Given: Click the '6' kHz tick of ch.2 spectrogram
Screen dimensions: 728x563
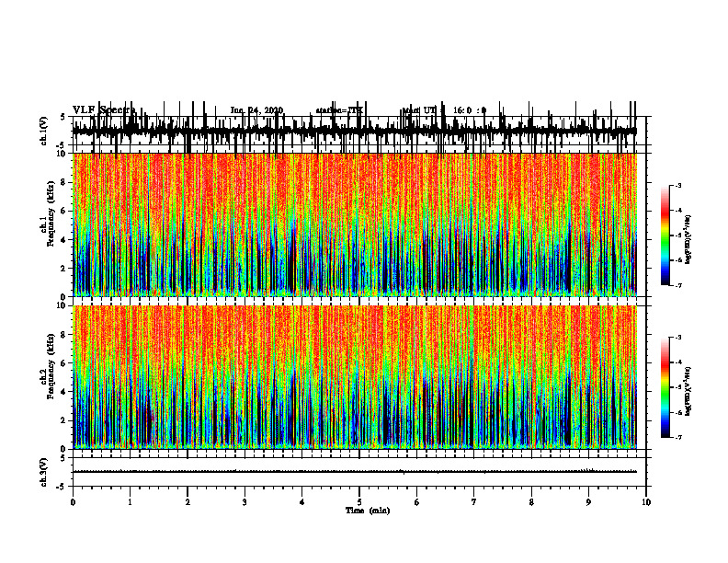Looking at the screenshot, I should (64, 363).
